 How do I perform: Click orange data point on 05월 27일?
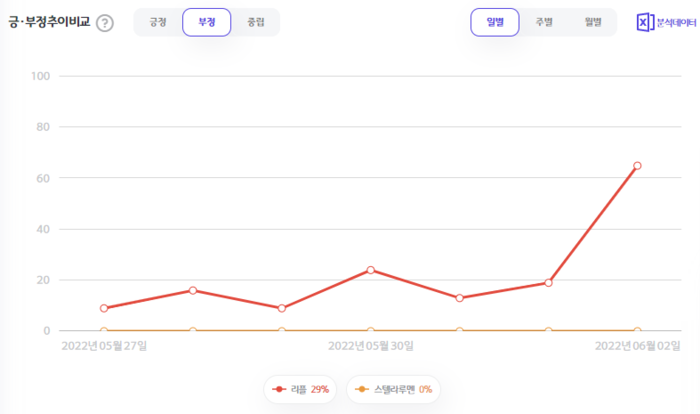coord(104,330)
